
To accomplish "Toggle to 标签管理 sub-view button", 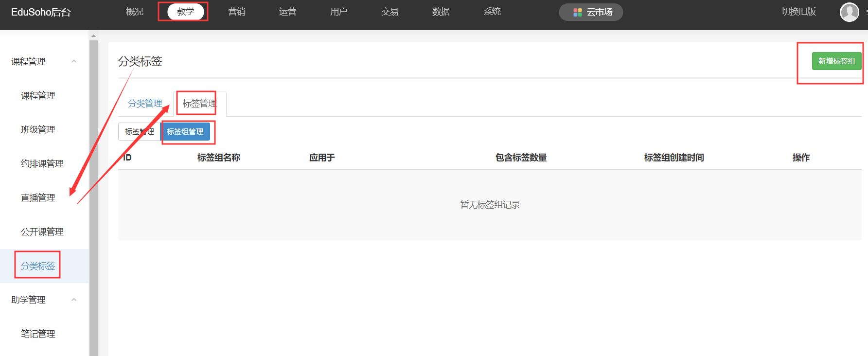I will click(x=139, y=132).
